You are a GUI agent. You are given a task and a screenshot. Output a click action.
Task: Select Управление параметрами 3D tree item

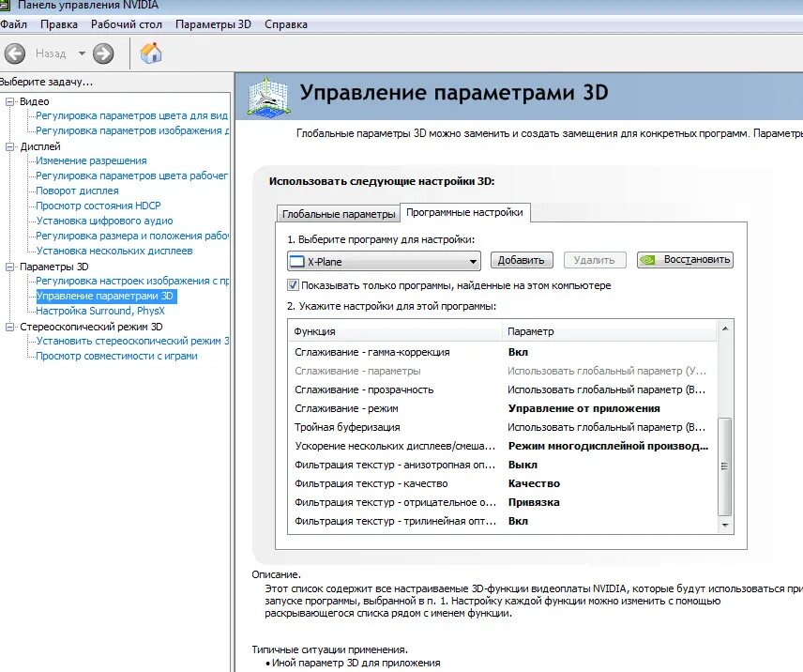click(x=105, y=296)
